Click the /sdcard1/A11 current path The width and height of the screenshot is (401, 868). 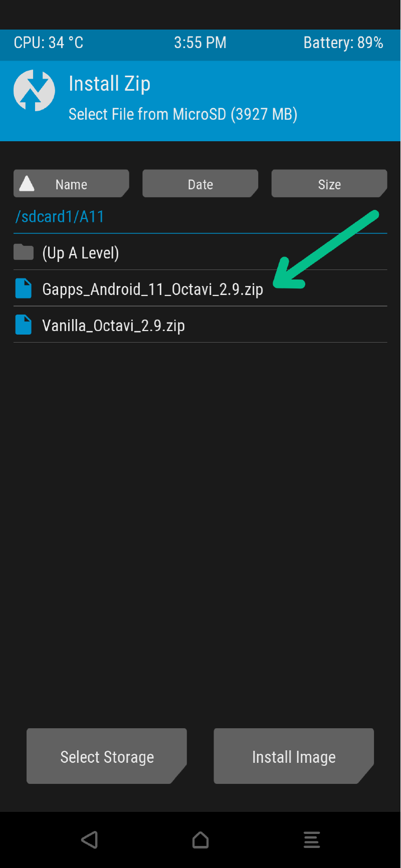[x=60, y=216]
